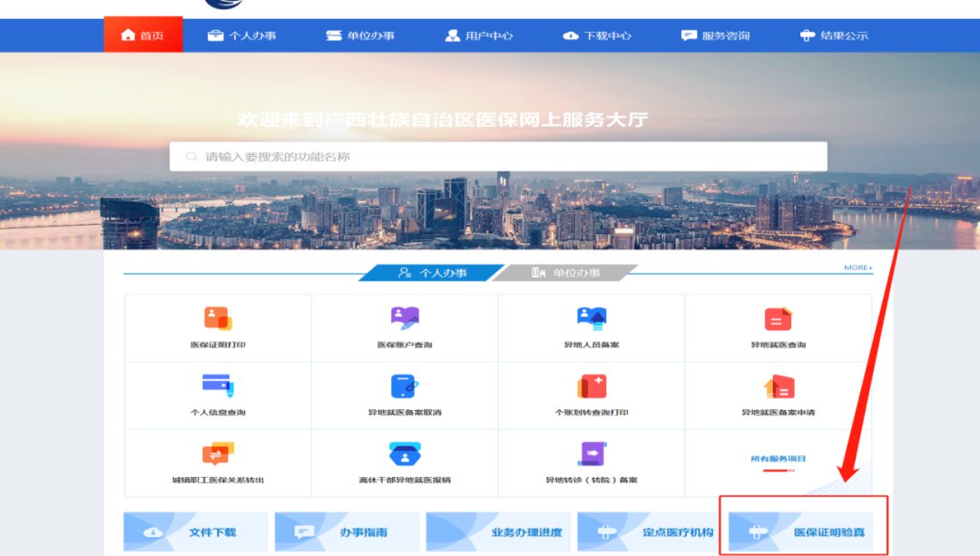Image resolution: width=980 pixels, height=556 pixels.
Task: Click the chat bubble icon on 办事指南 tile
Action: (304, 532)
